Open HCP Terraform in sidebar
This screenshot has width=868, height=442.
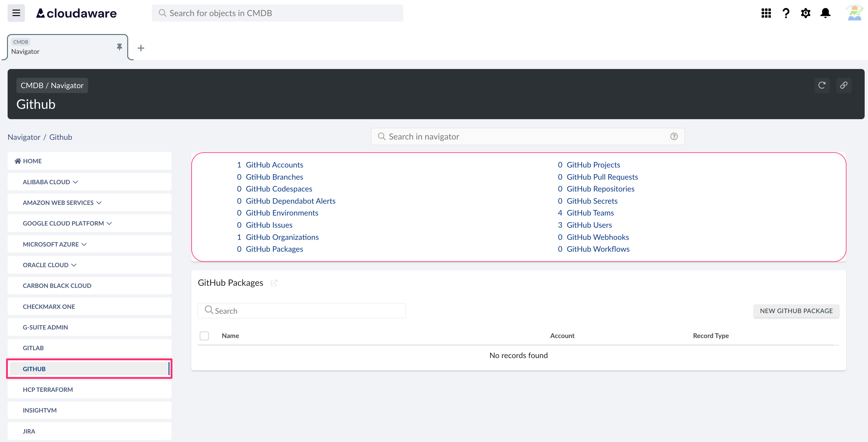point(90,389)
